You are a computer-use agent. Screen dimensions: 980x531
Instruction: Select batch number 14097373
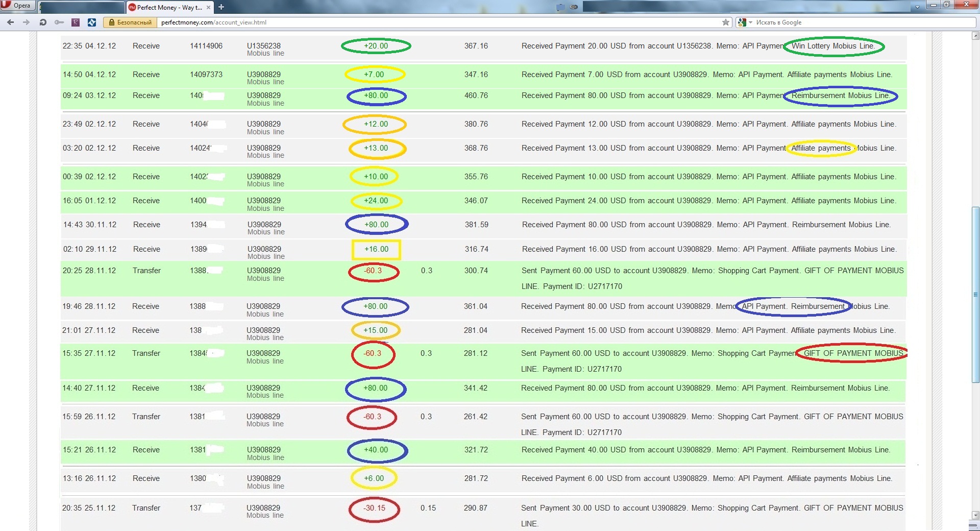click(206, 75)
